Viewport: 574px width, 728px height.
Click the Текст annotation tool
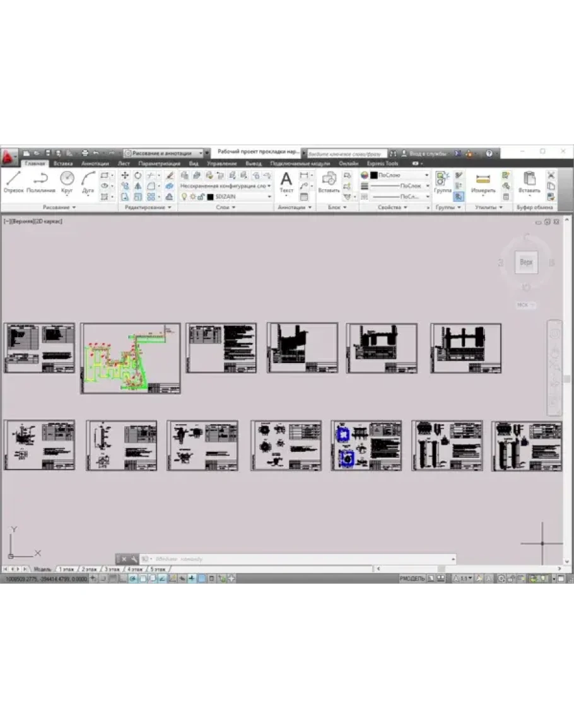pos(286,182)
